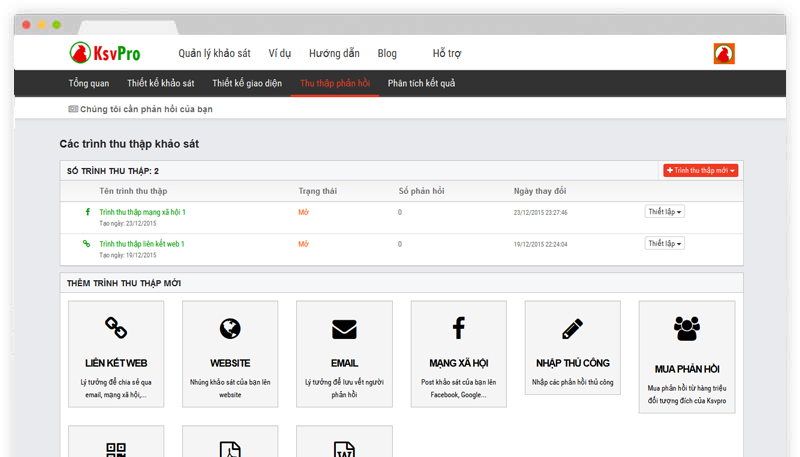
Task: Switch to the Phân tích kết quả tab
Action: pyautogui.click(x=421, y=83)
